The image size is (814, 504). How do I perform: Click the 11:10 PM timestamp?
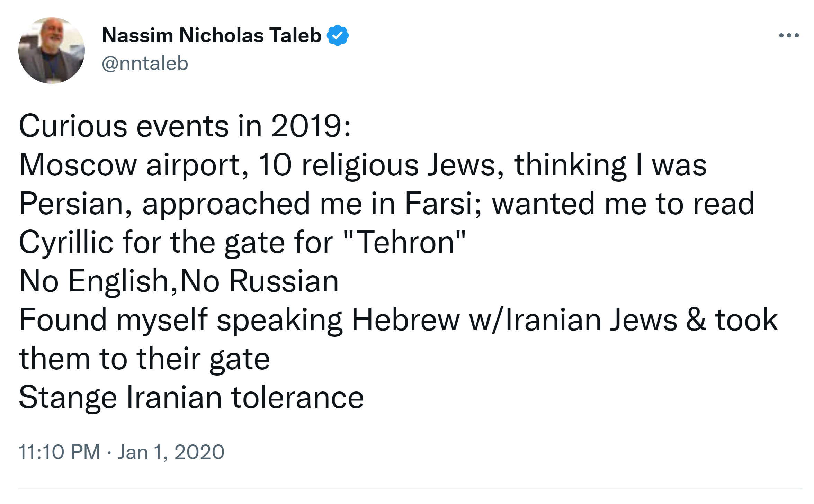coord(59,452)
